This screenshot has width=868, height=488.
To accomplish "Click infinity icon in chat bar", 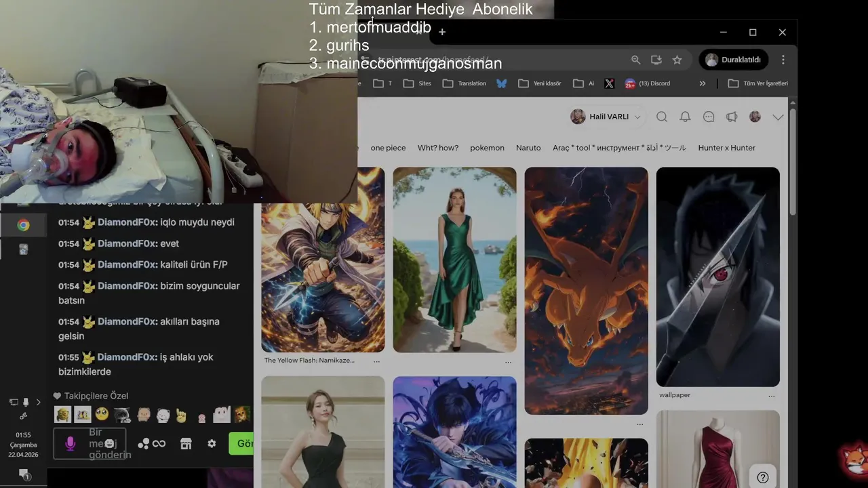I will [x=159, y=444].
